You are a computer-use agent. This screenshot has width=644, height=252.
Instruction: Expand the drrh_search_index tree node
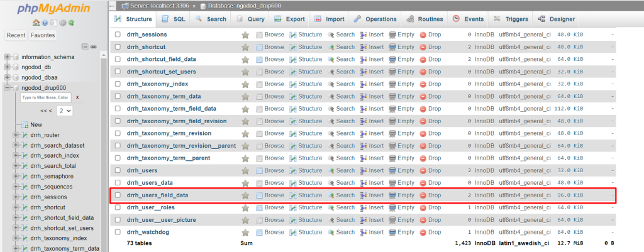click(16, 156)
